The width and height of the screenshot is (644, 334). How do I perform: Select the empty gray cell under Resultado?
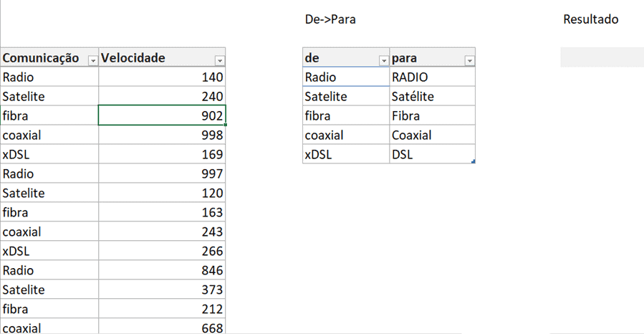(x=602, y=57)
